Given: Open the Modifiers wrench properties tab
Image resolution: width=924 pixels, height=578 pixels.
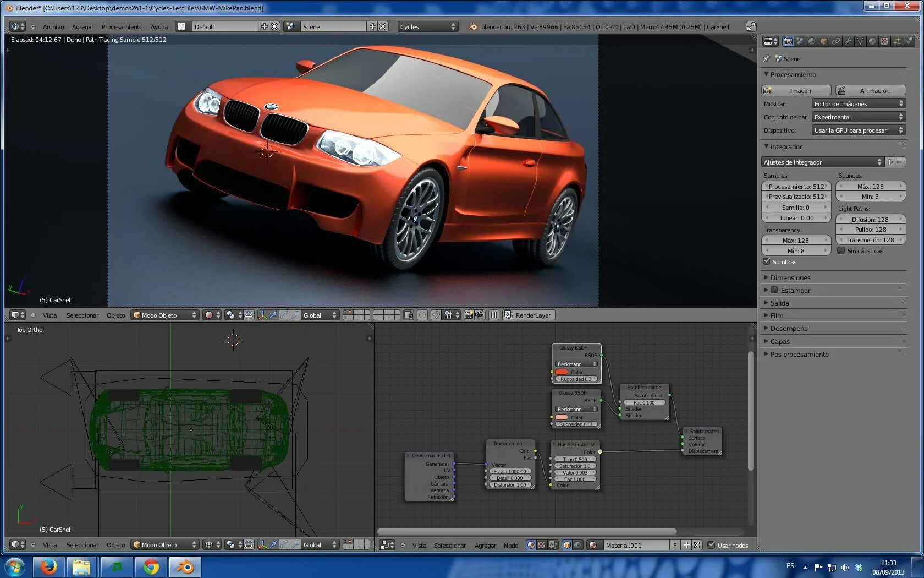Looking at the screenshot, I should pos(848,41).
